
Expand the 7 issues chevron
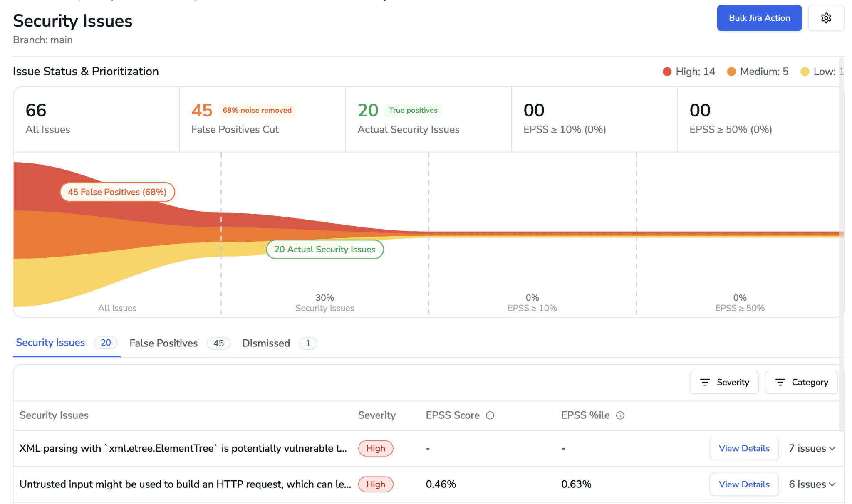pyautogui.click(x=832, y=448)
